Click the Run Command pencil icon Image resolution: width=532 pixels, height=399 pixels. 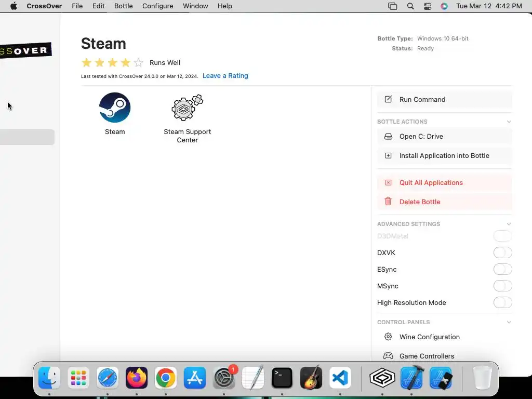tap(388, 99)
